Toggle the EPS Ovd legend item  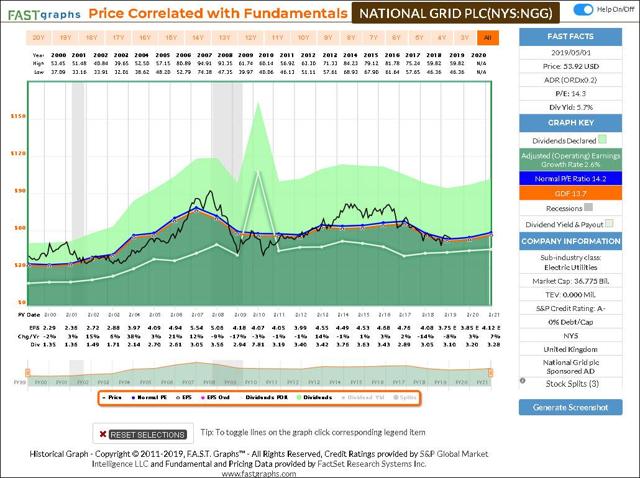[215, 397]
